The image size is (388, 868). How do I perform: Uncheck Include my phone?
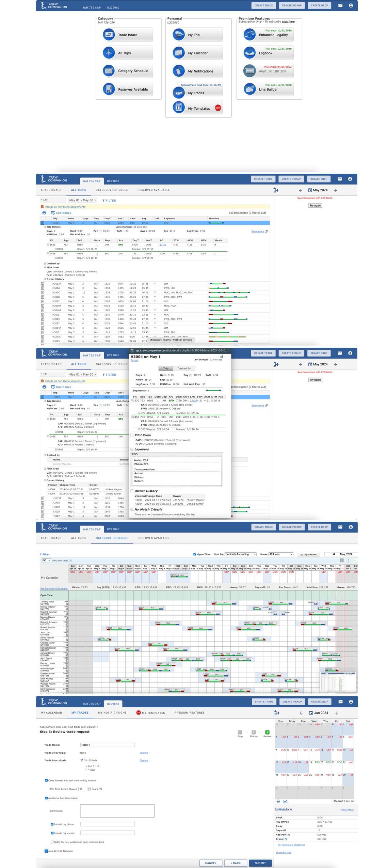coord(52,824)
